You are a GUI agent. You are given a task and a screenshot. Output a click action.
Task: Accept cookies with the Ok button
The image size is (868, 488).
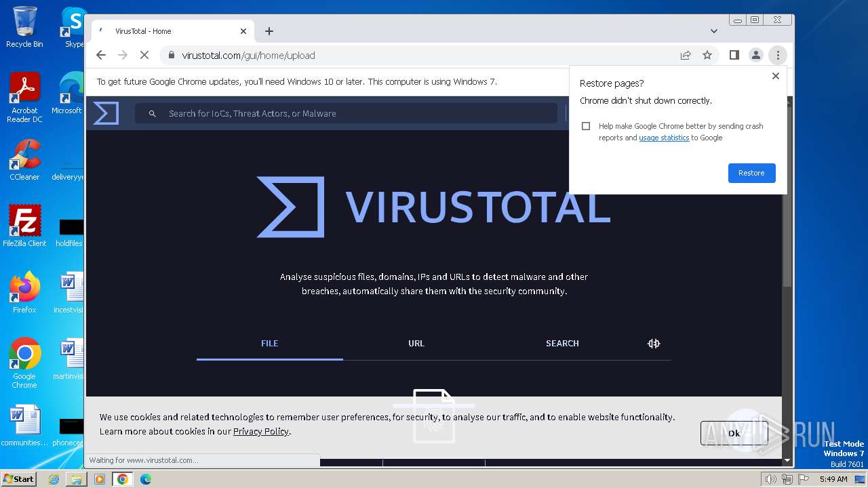(x=734, y=433)
